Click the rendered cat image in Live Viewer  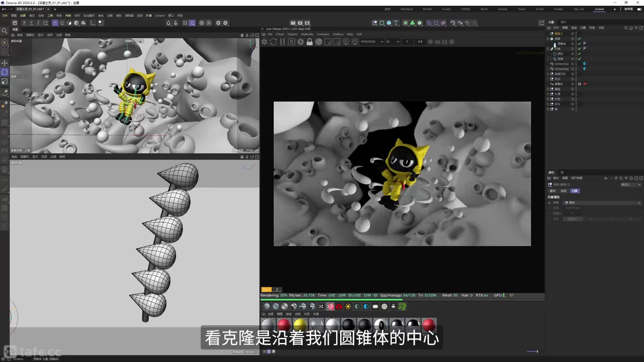(x=402, y=174)
